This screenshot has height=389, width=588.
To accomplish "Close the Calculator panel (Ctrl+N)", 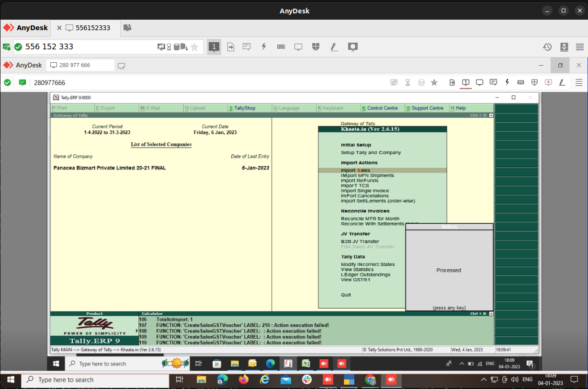I will [491, 314].
